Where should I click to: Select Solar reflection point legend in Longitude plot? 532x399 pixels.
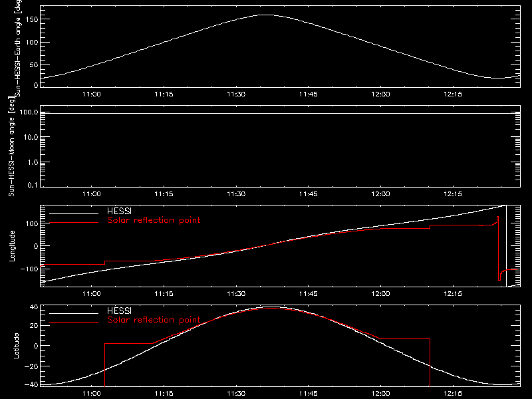point(154,220)
